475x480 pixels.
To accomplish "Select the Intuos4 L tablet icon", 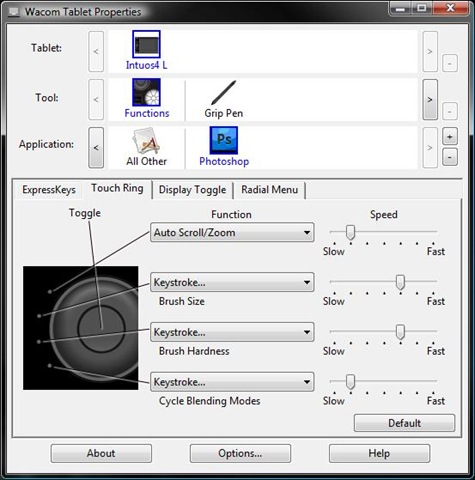I will click(146, 44).
